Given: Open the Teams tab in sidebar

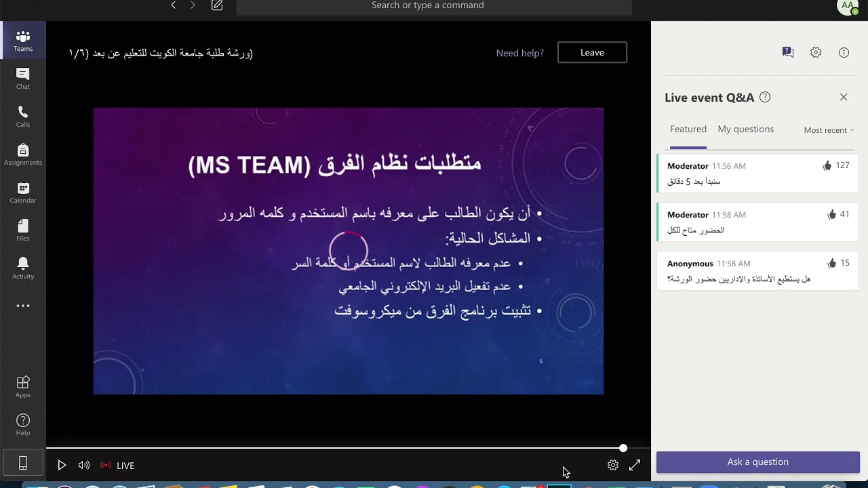Looking at the screenshot, I should pos(23,41).
